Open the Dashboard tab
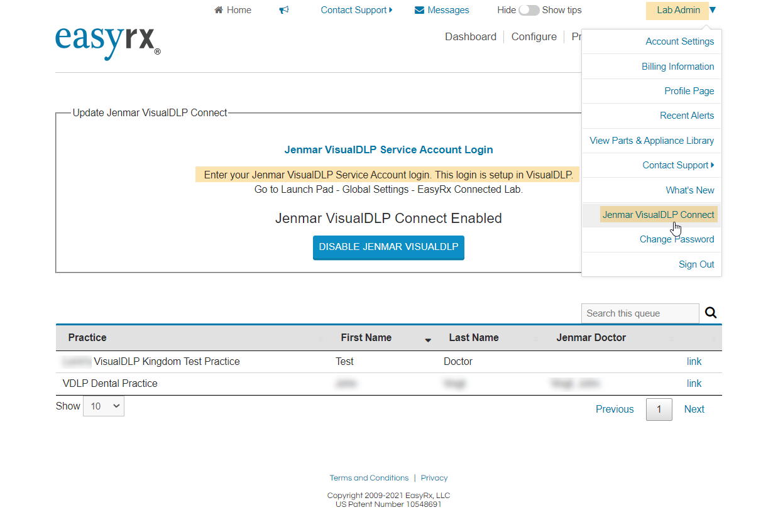Image resolution: width=778 pixels, height=532 pixels. pyautogui.click(x=471, y=36)
